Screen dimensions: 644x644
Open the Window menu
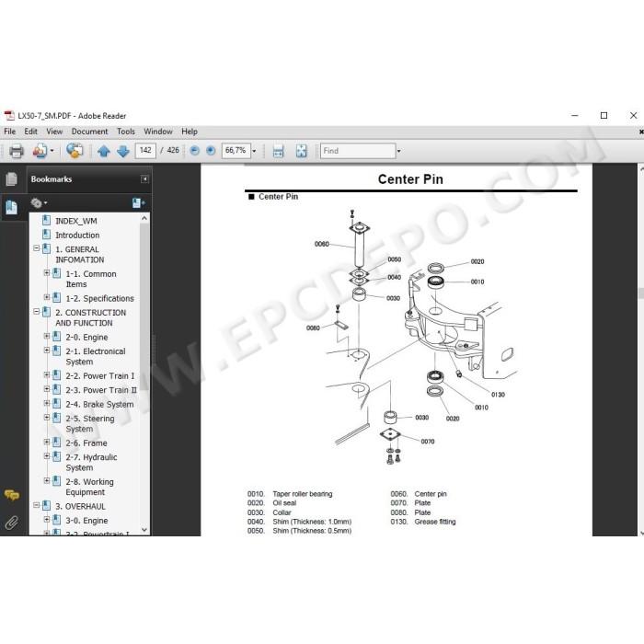[x=158, y=132]
